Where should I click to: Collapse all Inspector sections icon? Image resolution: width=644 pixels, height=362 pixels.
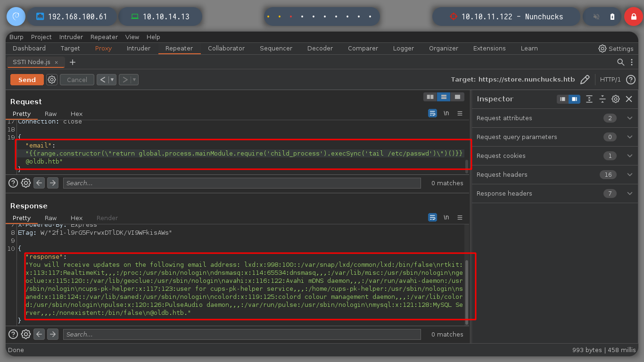[x=603, y=99]
